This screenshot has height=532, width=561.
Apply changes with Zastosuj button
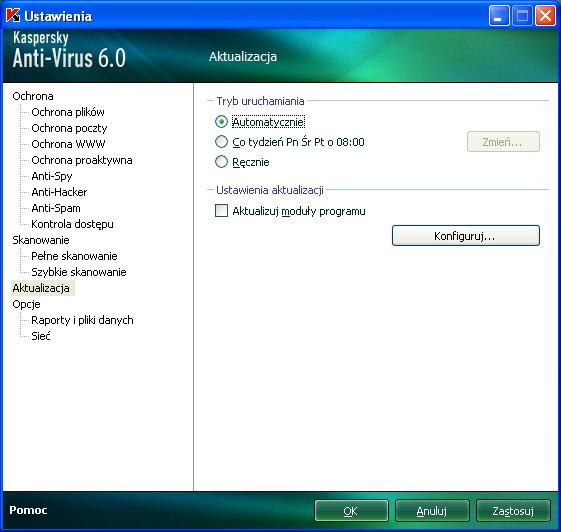click(x=513, y=511)
